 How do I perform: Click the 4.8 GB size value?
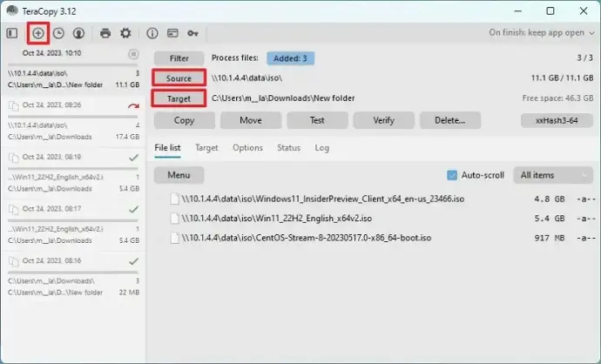(x=550, y=199)
